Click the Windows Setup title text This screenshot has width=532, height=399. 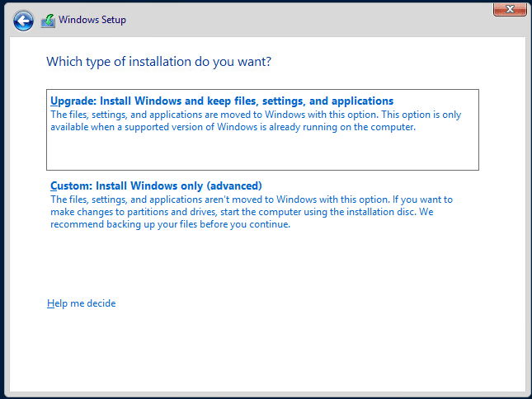[x=92, y=20]
